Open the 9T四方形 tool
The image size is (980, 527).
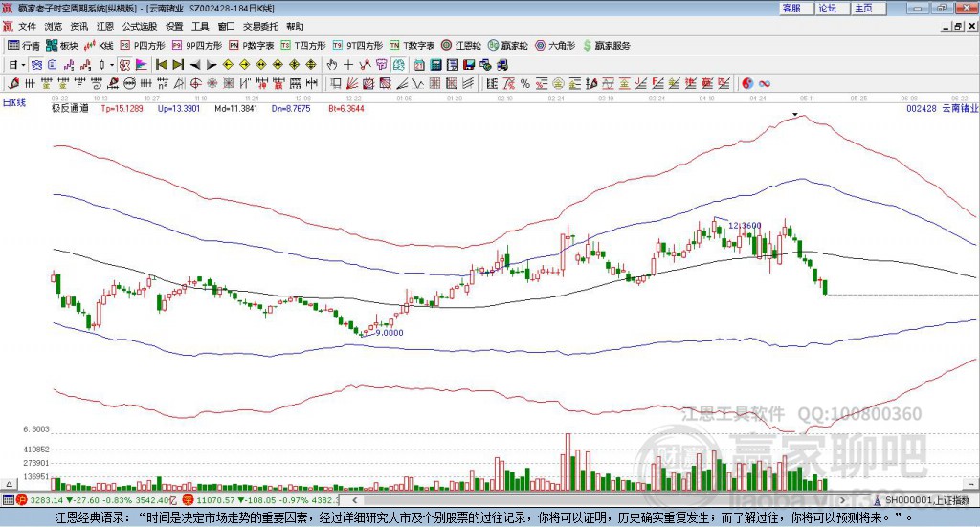358,46
